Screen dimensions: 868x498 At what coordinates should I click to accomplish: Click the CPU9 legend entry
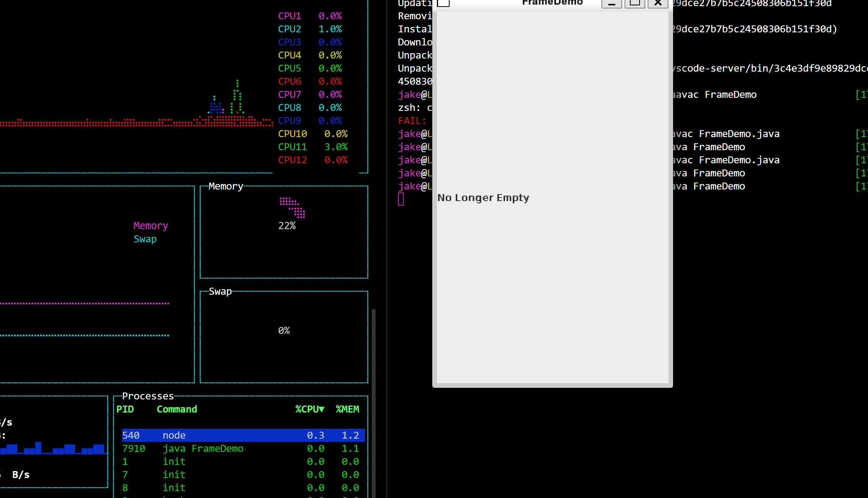pyautogui.click(x=310, y=121)
